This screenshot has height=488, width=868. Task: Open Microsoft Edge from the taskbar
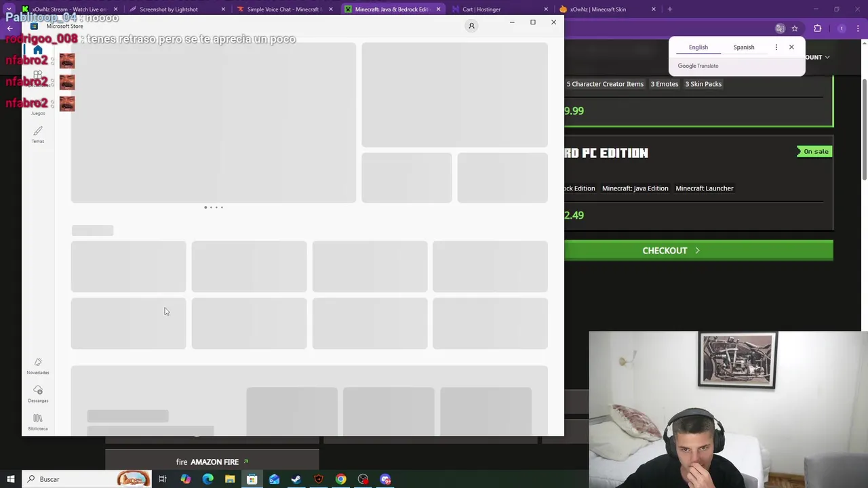[x=208, y=479]
